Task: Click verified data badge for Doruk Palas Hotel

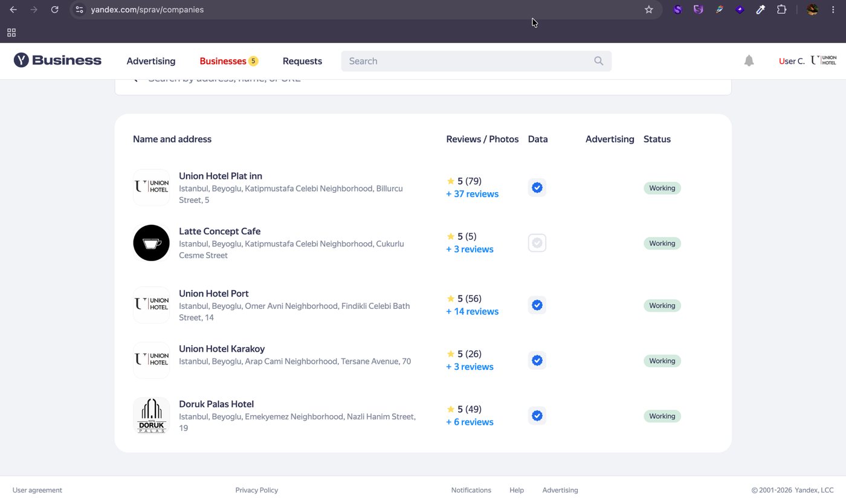Action: pyautogui.click(x=537, y=416)
